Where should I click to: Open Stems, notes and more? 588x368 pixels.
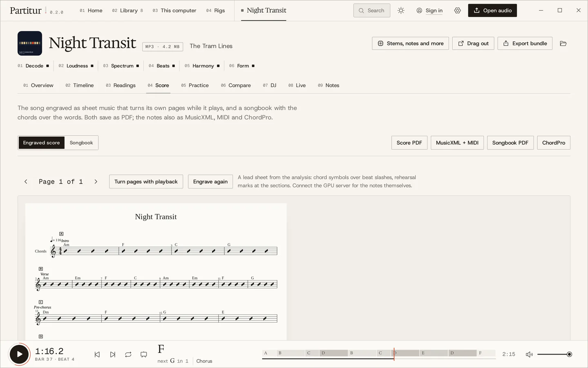tap(410, 43)
